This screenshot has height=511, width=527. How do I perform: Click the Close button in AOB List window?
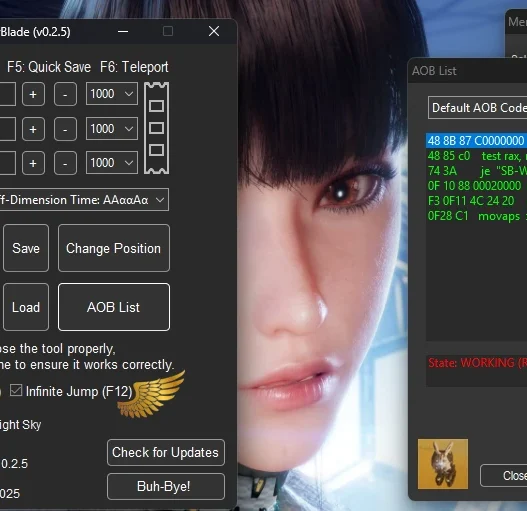click(x=503, y=476)
